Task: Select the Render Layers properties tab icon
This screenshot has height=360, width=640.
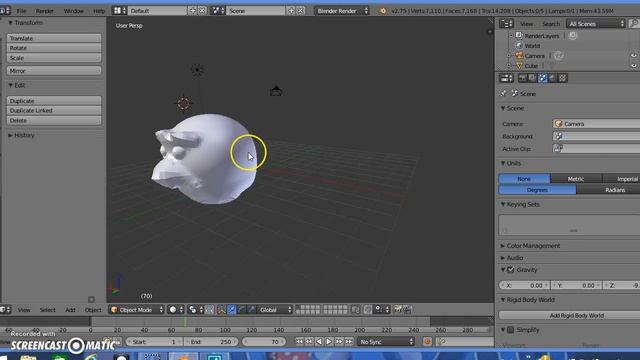Action: pos(532,78)
